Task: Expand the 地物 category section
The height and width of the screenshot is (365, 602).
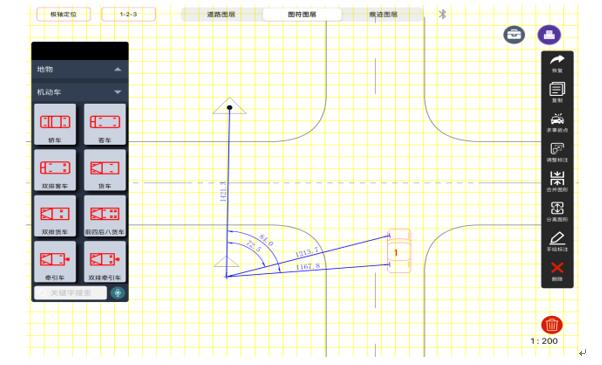Action: pos(80,69)
